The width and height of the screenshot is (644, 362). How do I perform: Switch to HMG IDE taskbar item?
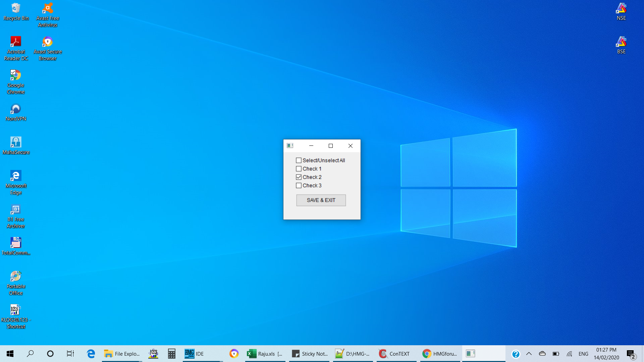tap(203, 354)
